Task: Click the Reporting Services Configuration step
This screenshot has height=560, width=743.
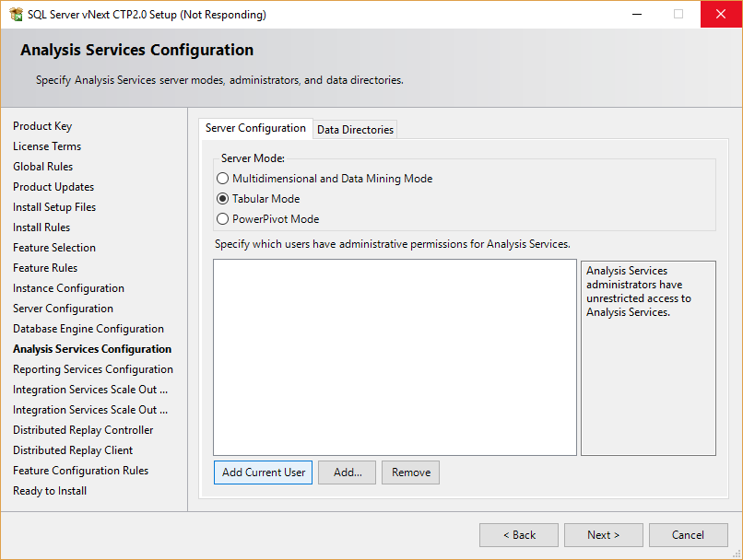Action: click(x=93, y=369)
